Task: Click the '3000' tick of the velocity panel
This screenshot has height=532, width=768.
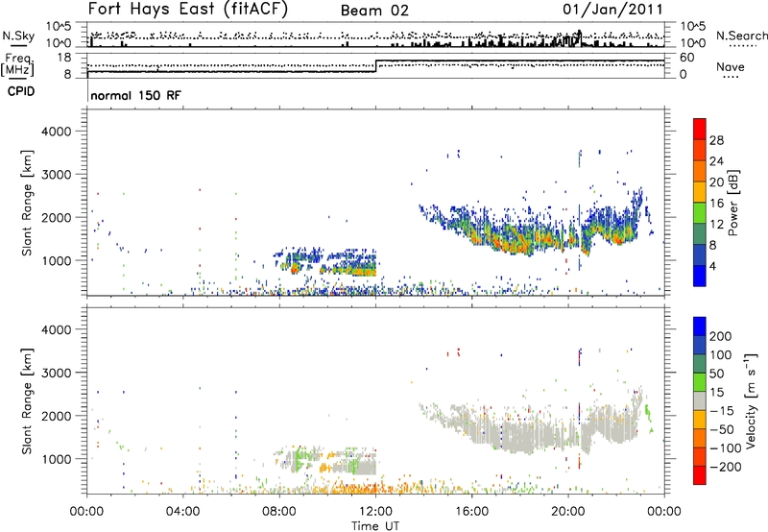Action: 57,373
